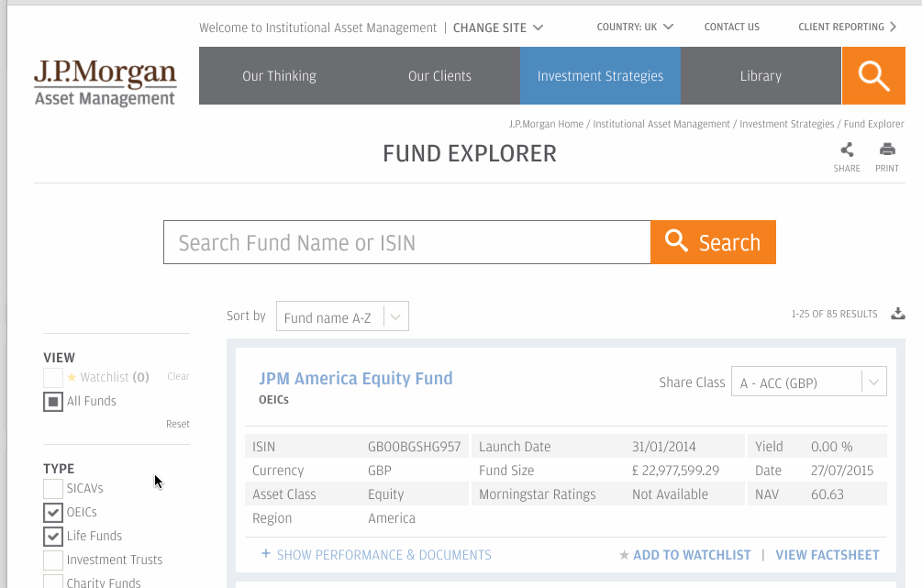Open the Change Site dropdown
This screenshot has height=588, width=922.
(497, 28)
